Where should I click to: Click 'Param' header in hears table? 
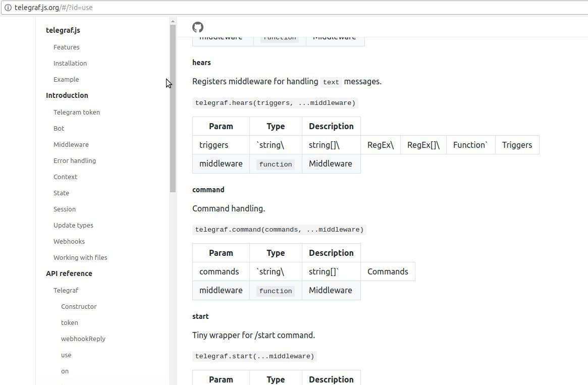pyautogui.click(x=221, y=126)
